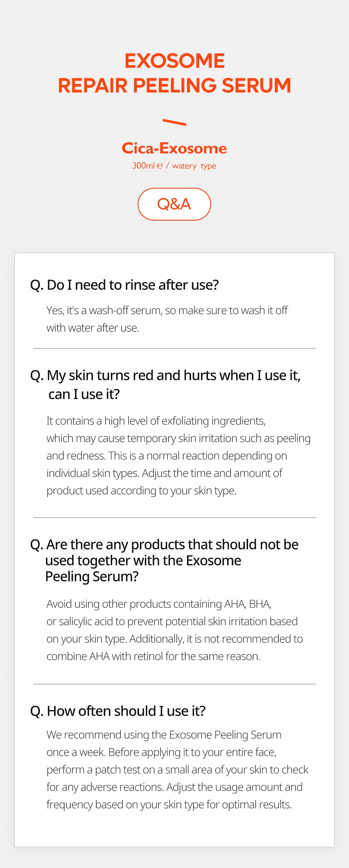Click the answer about avoiding AHA, BHA

pyautogui.click(x=174, y=630)
